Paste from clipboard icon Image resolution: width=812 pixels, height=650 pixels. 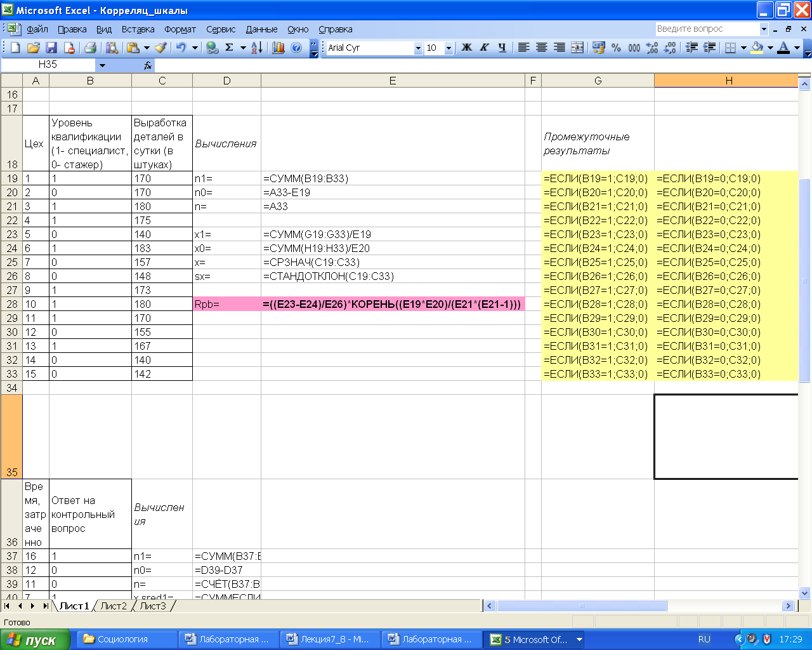click(x=133, y=48)
